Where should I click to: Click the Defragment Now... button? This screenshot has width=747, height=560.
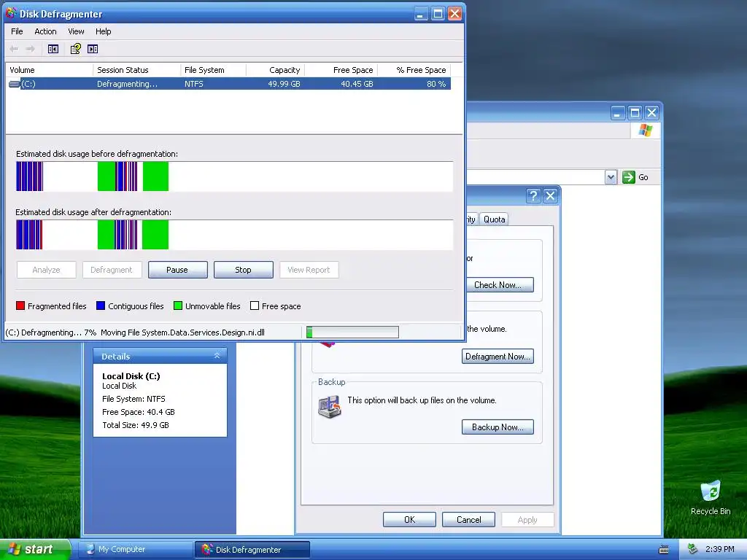[498, 356]
